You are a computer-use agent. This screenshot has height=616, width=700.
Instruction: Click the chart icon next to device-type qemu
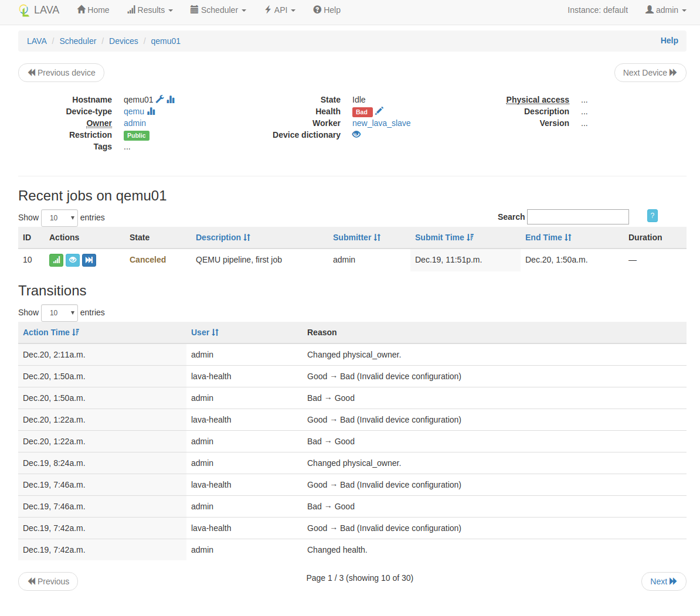coord(151,111)
